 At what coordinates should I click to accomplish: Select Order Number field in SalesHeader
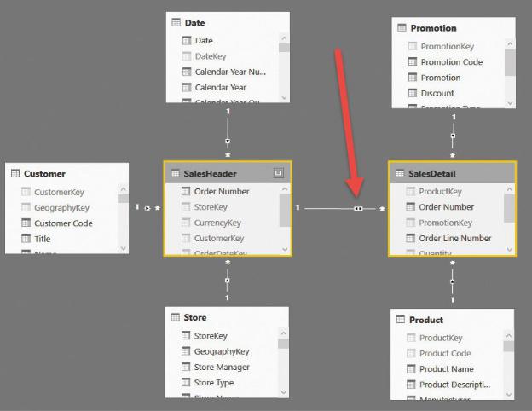point(221,192)
